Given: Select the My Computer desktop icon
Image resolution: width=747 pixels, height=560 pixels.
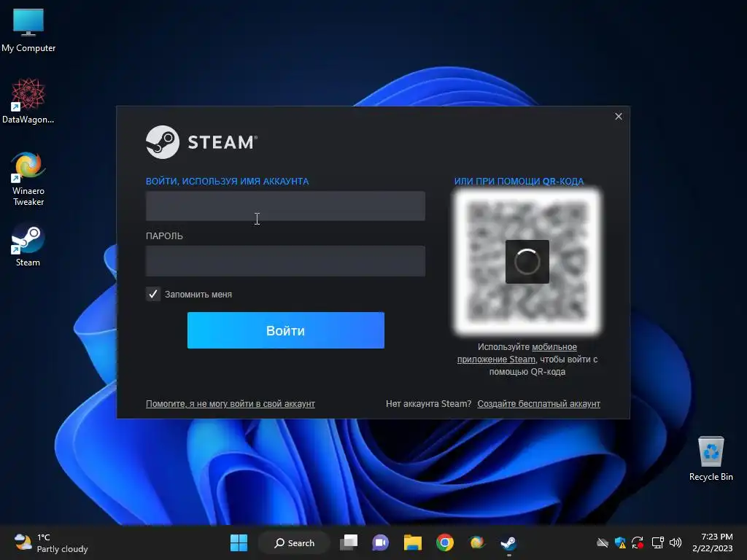Looking at the screenshot, I should coord(28,31).
